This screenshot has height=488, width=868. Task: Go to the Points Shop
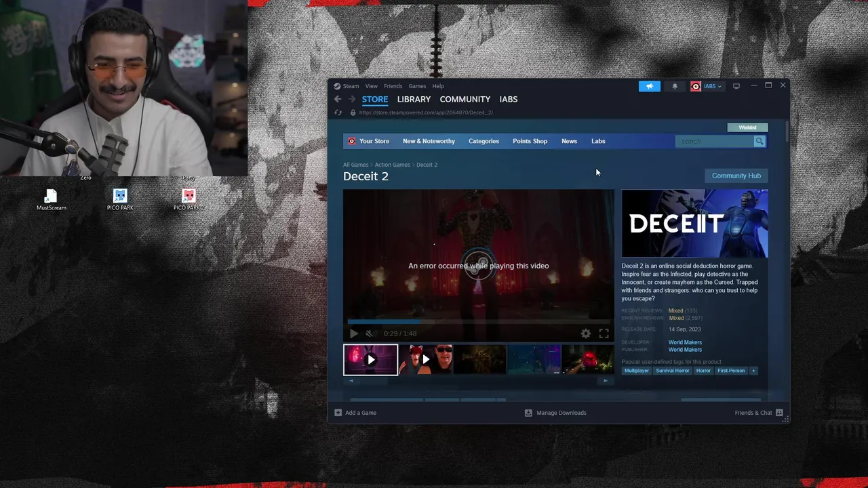point(530,141)
